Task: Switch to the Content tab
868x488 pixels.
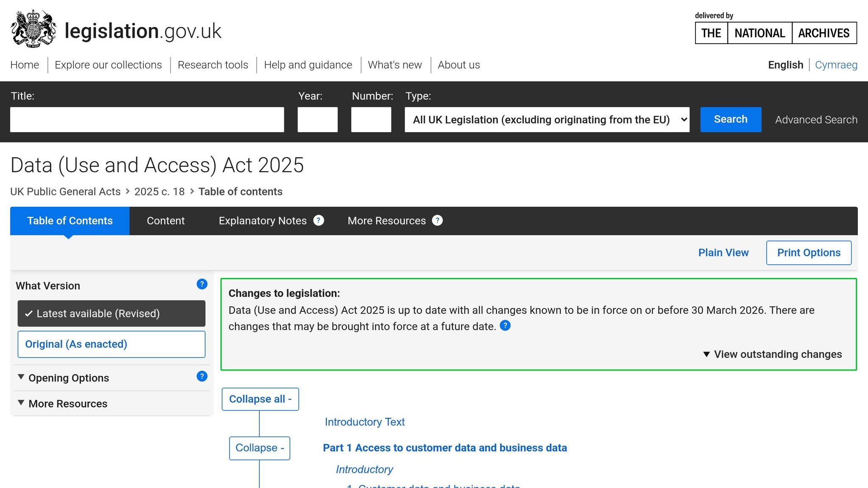Action: (165, 220)
